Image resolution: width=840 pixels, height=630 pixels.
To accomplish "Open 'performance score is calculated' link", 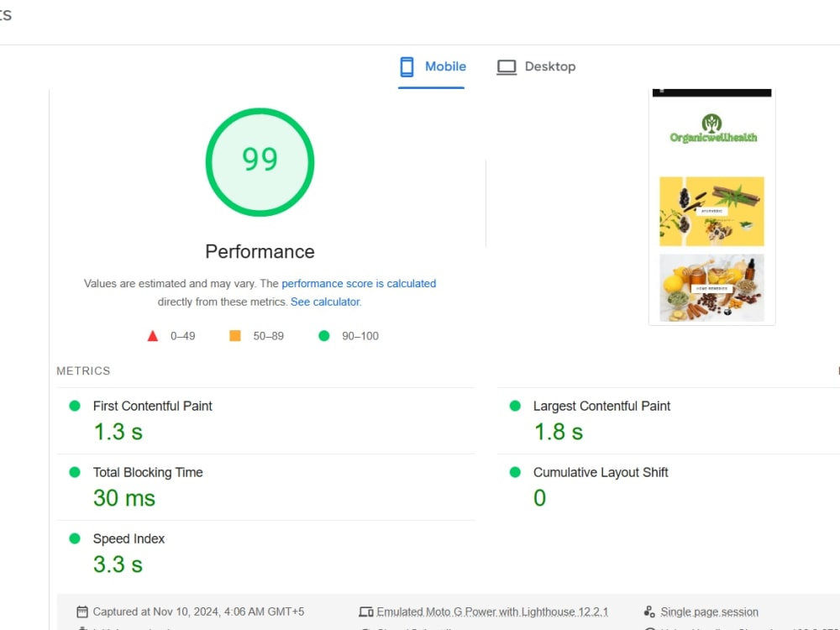I will pos(359,283).
